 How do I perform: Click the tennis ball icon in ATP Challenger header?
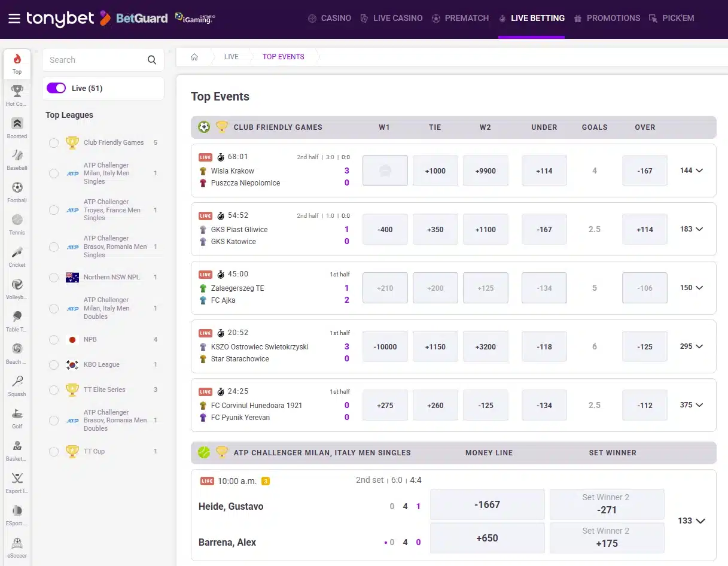coord(204,452)
